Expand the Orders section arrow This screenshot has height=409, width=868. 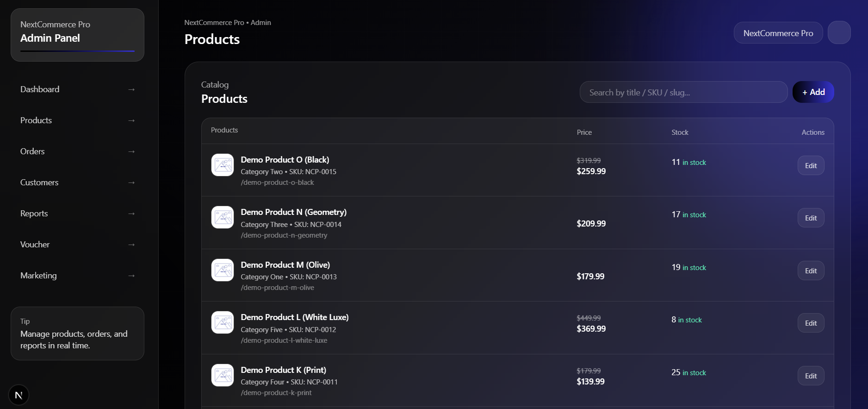point(131,151)
